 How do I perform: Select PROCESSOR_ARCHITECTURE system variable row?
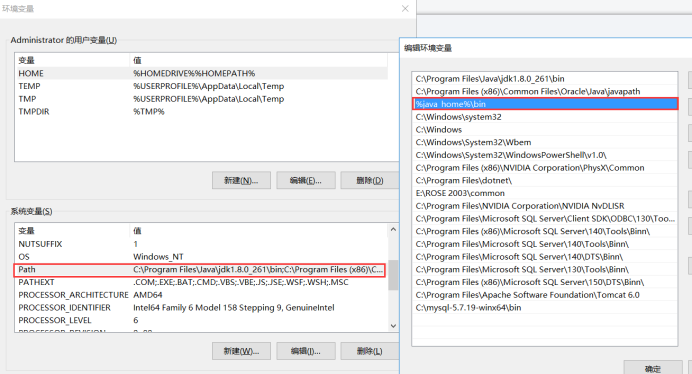tap(201, 295)
